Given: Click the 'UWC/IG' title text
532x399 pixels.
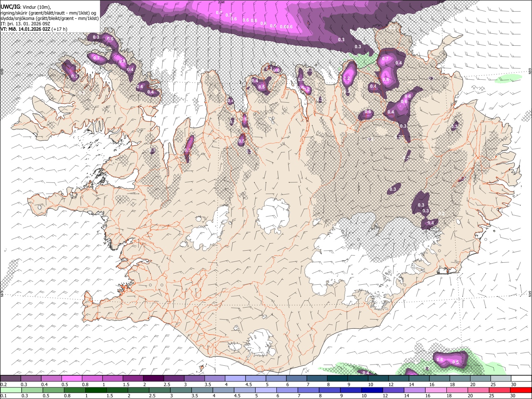Looking at the screenshot, I should (x=10, y=6).
